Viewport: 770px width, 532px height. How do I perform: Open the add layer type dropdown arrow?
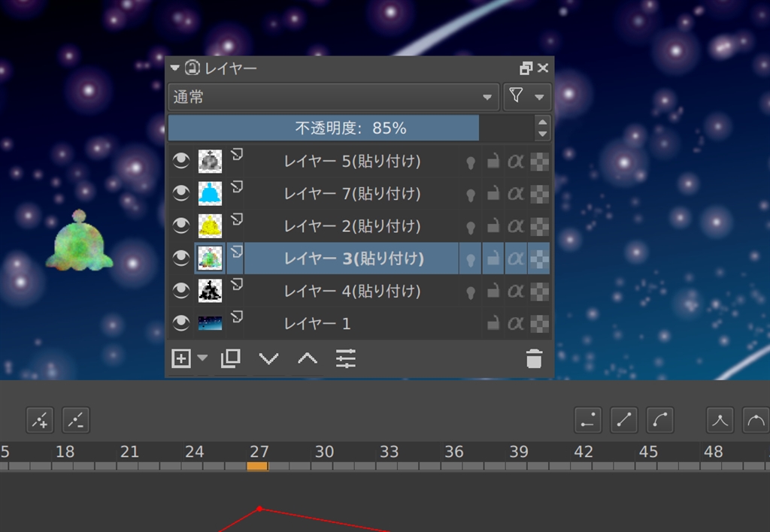click(x=202, y=358)
